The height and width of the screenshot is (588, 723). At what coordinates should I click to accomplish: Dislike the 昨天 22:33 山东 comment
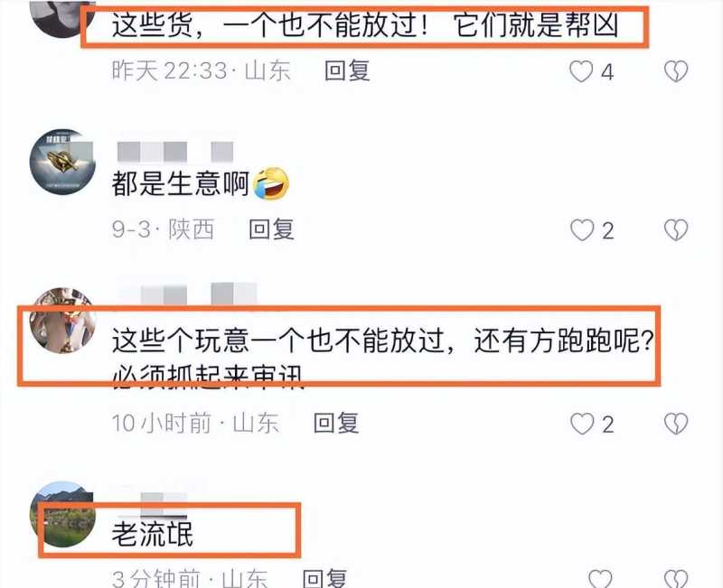pyautogui.click(x=676, y=71)
